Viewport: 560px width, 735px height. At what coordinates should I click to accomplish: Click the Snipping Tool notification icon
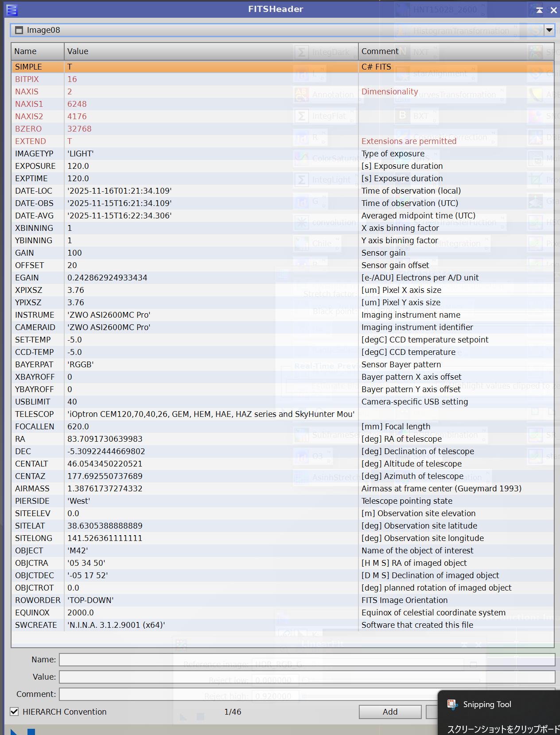tap(452, 704)
